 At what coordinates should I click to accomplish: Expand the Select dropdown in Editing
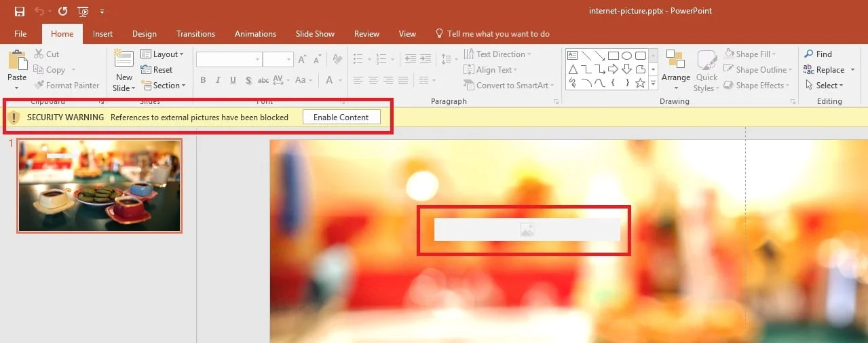(825, 86)
